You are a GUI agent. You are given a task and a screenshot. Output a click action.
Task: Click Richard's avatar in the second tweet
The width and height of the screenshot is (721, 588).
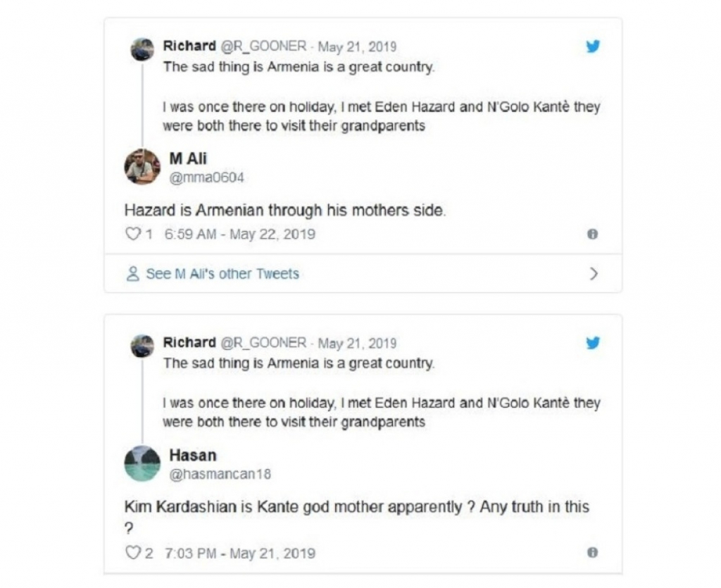[x=142, y=346]
